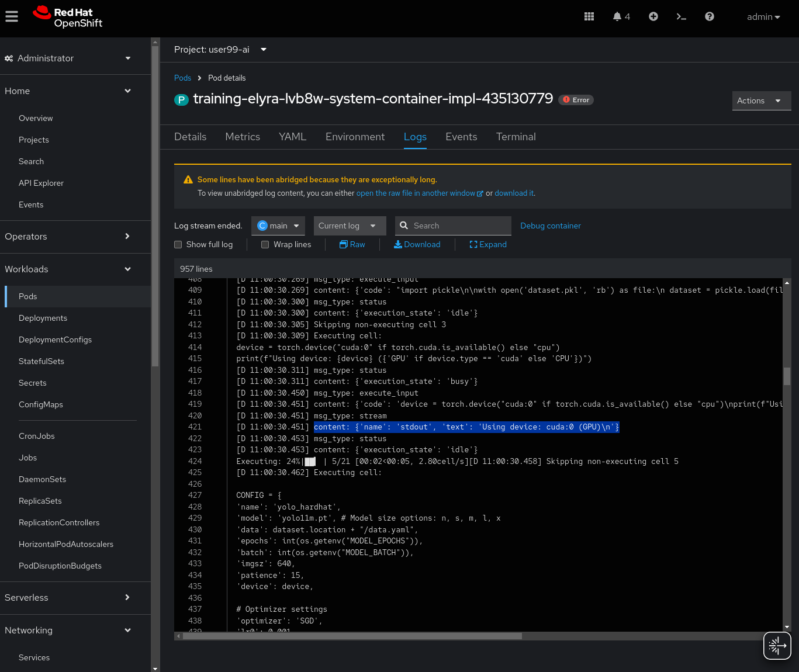
Task: Switch to the Terminal tab
Action: (516, 137)
